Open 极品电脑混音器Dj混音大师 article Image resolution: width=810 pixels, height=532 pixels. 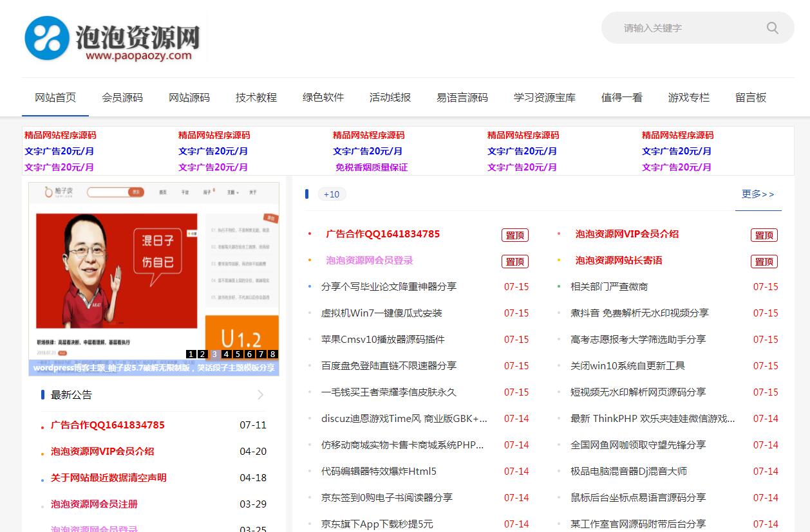coord(628,472)
